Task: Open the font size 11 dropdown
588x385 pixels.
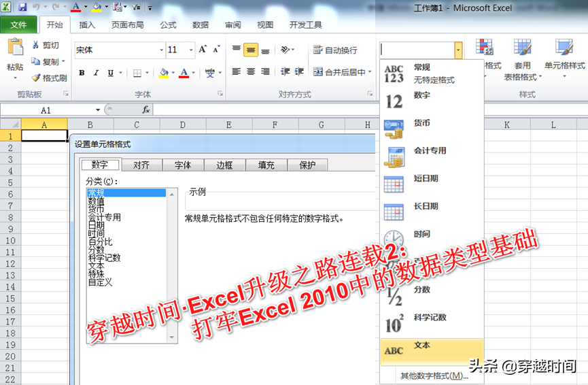Action: [x=191, y=50]
